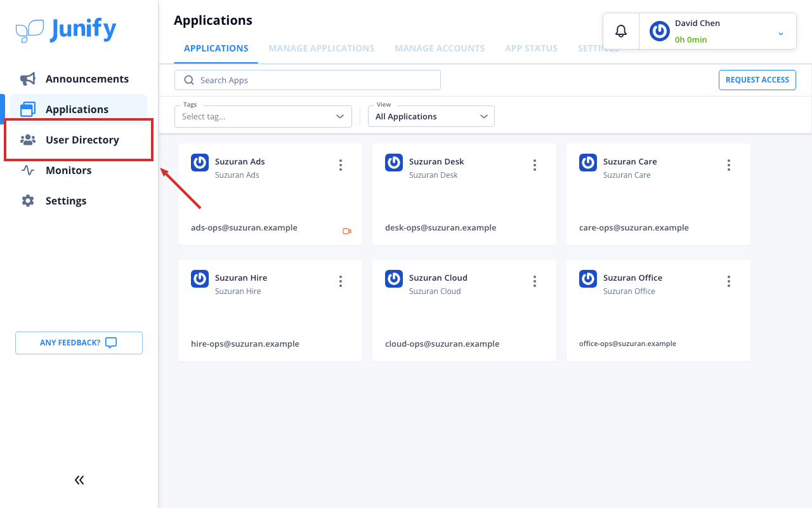Viewport: 812px width, 508px height.
Task: Click desk-ops@suzuran.example email
Action: [x=441, y=227]
